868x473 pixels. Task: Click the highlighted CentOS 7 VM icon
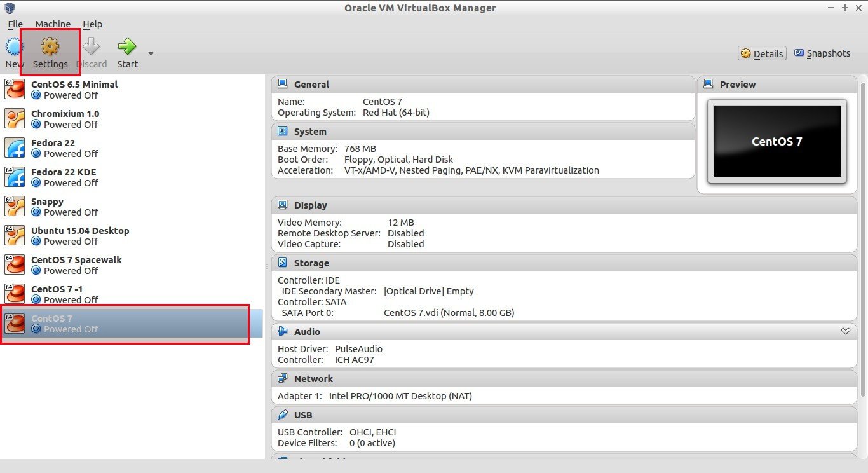(x=15, y=324)
